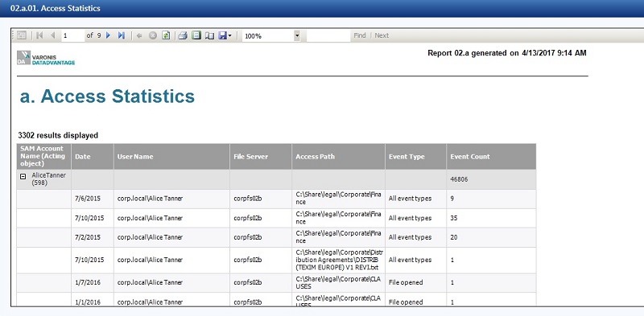Image resolution: width=644 pixels, height=316 pixels.
Task: Select event count 9
Action: click(452, 199)
